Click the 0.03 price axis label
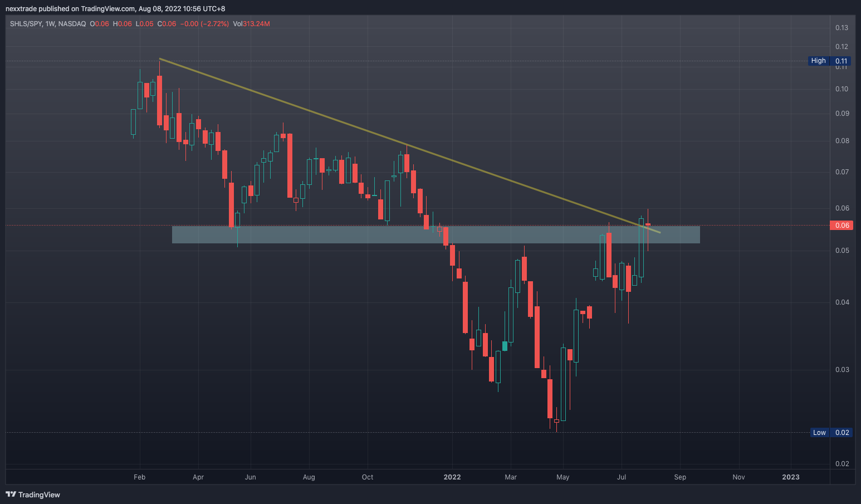 pyautogui.click(x=842, y=370)
